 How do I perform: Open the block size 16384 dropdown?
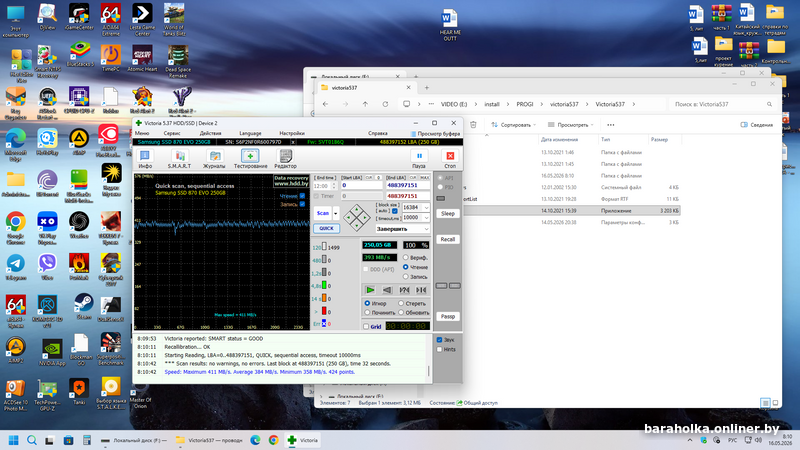[x=427, y=208]
